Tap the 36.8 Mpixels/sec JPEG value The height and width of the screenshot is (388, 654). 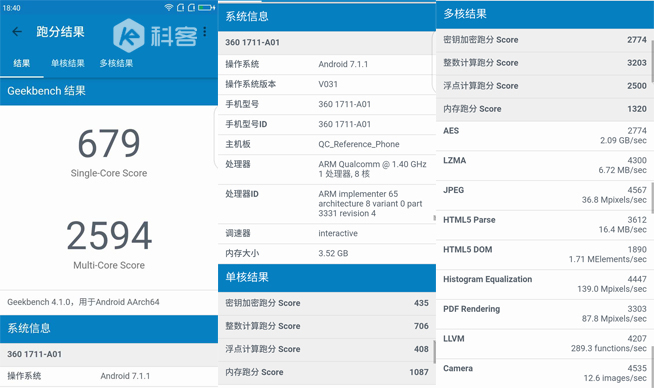pyautogui.click(x=614, y=200)
